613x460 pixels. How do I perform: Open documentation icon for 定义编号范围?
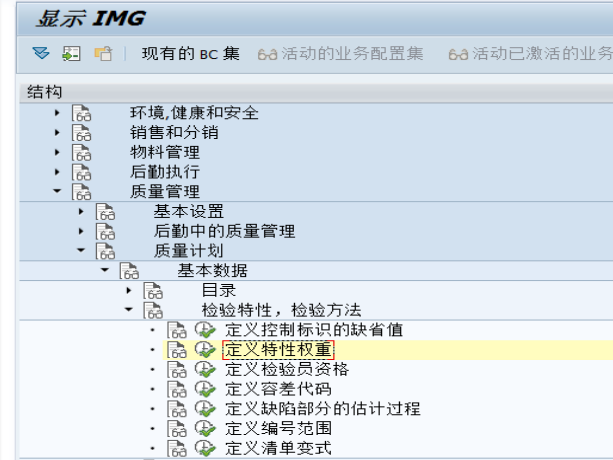point(177,429)
